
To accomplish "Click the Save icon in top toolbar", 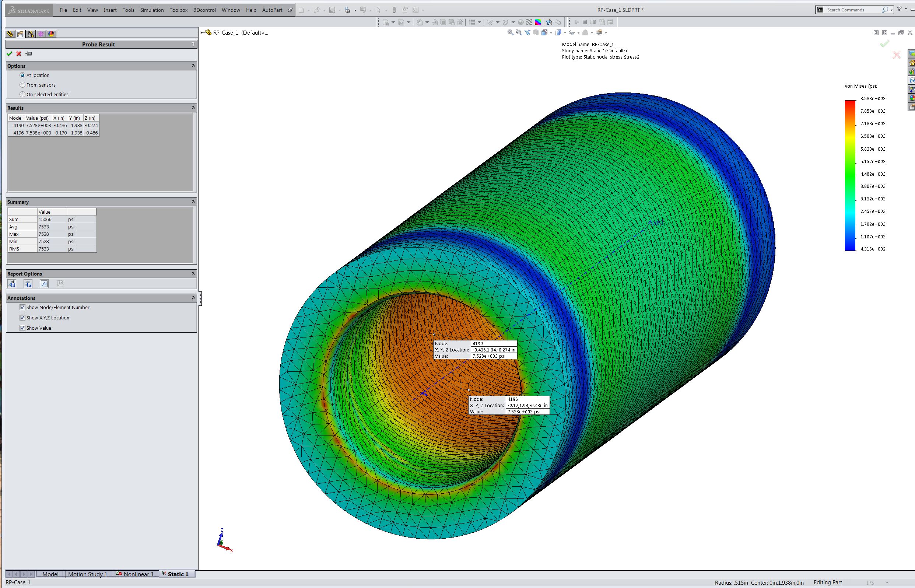I will pyautogui.click(x=332, y=10).
